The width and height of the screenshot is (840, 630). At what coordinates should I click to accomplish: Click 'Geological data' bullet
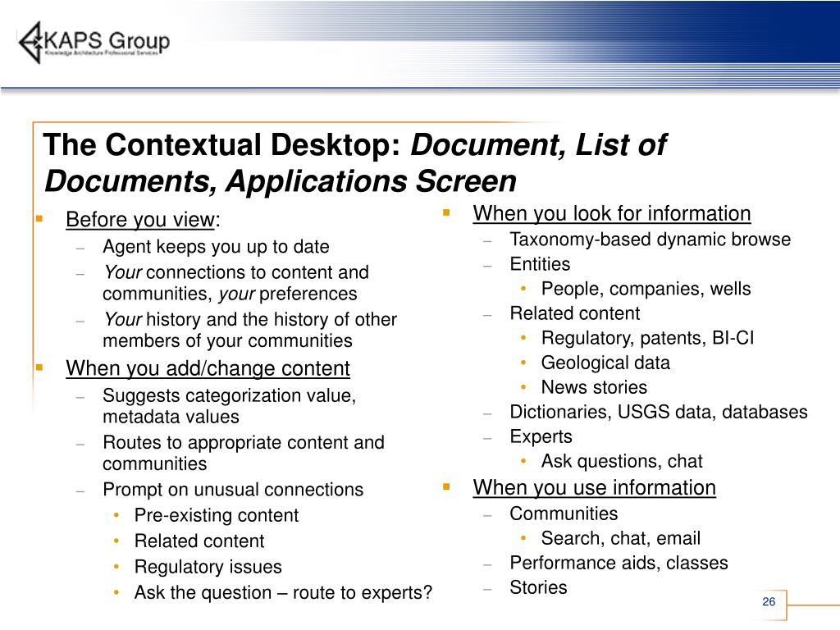click(605, 363)
